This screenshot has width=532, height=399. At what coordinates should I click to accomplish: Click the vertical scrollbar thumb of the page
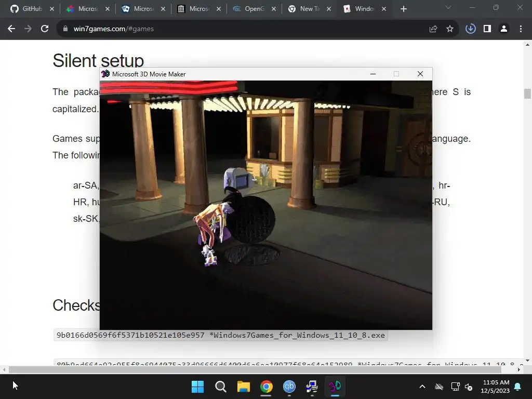527,94
